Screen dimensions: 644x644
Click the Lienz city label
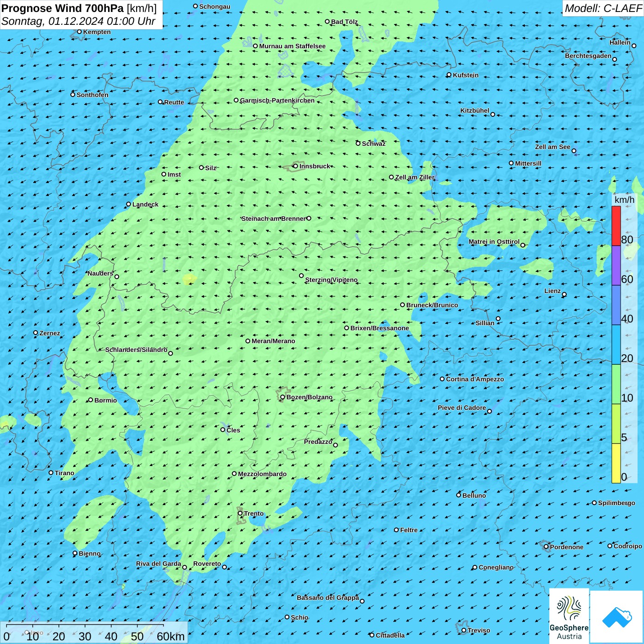[552, 291]
